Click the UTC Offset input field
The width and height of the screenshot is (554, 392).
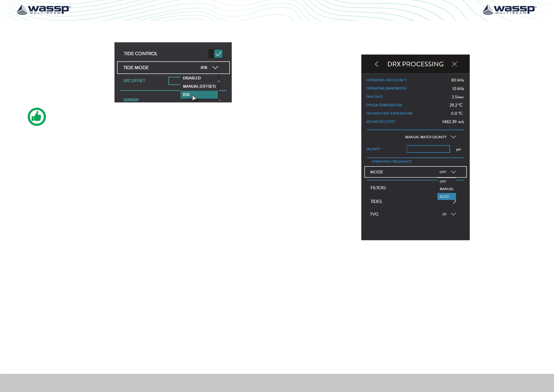pos(175,81)
